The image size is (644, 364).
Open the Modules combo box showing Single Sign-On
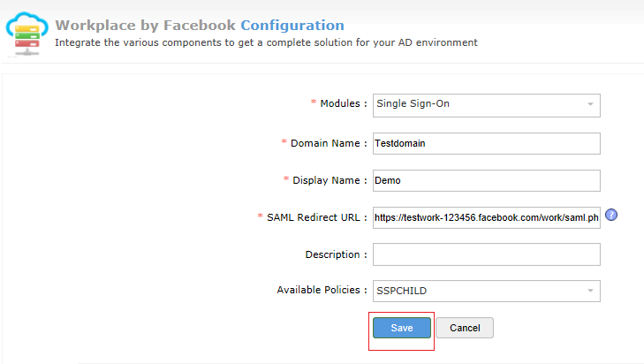[477, 104]
